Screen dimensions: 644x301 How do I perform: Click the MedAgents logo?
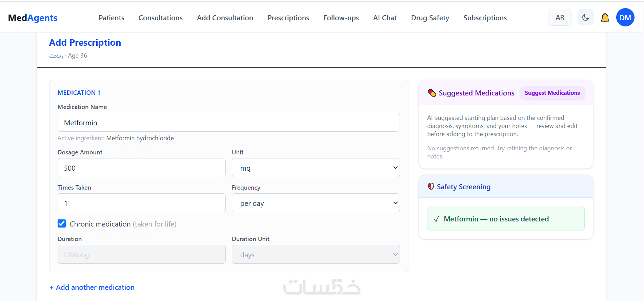(33, 18)
